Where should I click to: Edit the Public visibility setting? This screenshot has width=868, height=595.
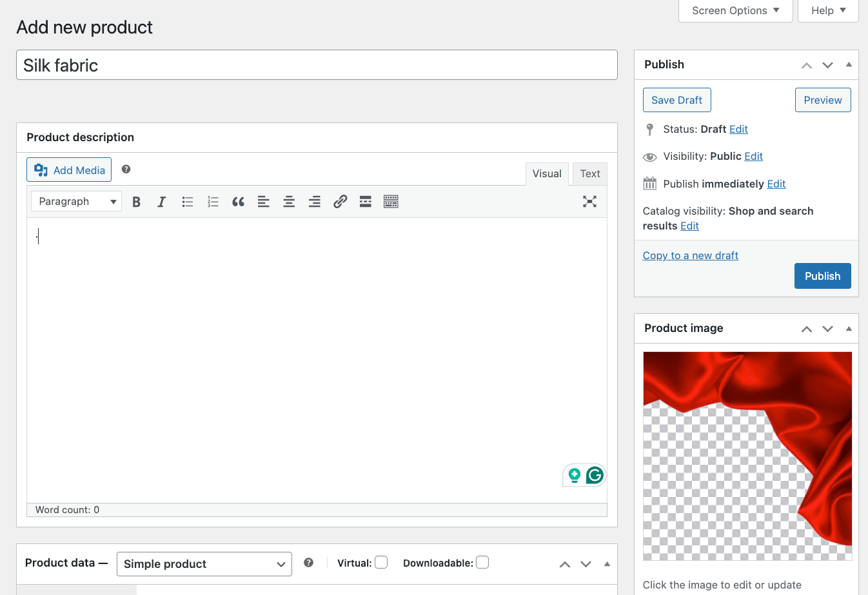[753, 156]
